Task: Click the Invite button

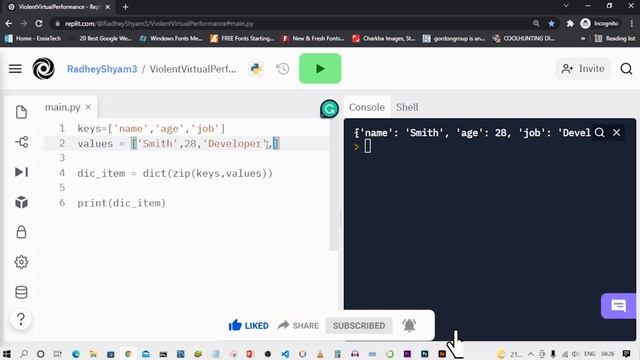Action: [x=583, y=69]
